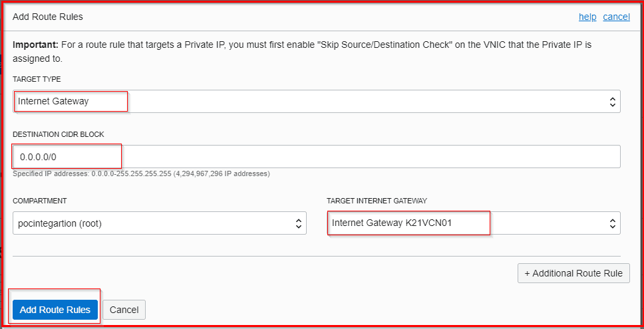Open the help link in dialog header
The image size is (644, 329).
(587, 17)
